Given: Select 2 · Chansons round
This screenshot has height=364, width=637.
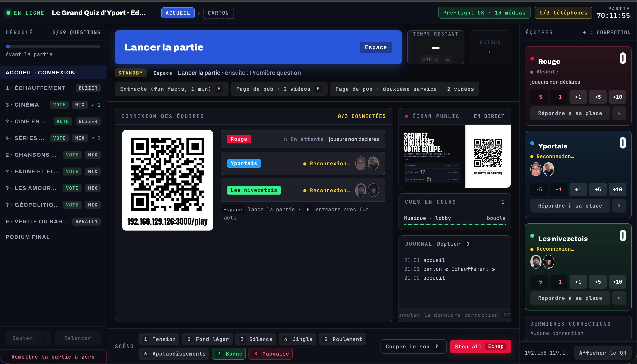Looking at the screenshot, I should pos(53,155).
